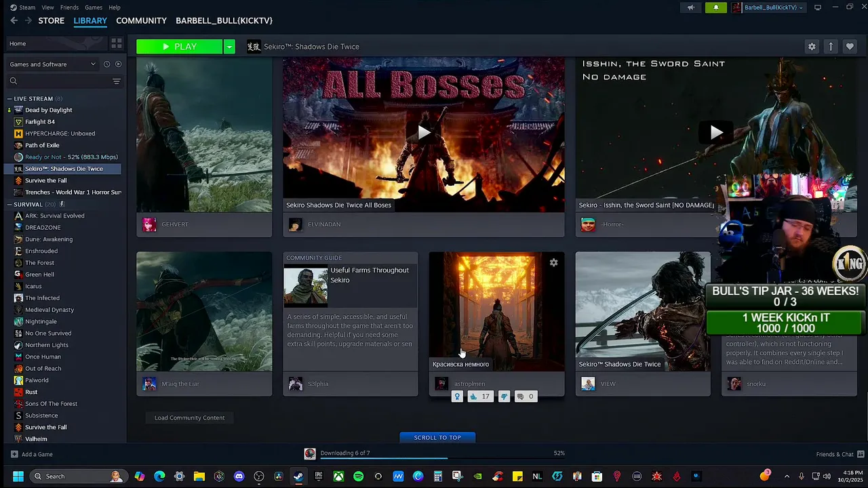Open the Help menu
Viewport: 868px width, 488px height.
pos(115,7)
